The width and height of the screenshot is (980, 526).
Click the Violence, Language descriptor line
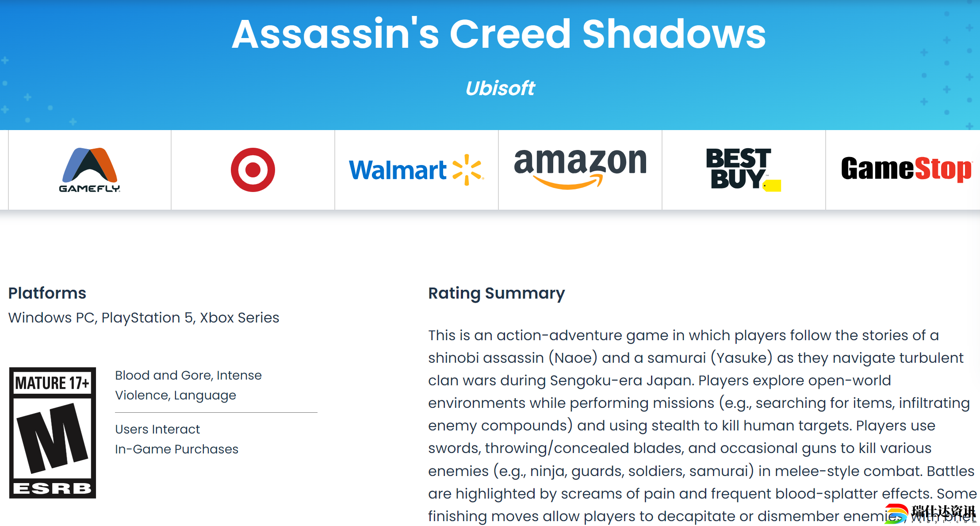(x=176, y=395)
